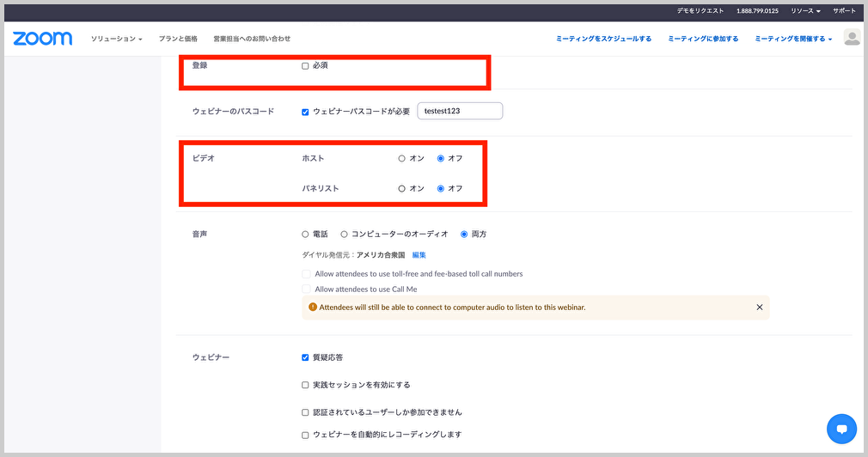Open プランと価格 menu item
Screen dimensions: 868x457
(x=178, y=39)
